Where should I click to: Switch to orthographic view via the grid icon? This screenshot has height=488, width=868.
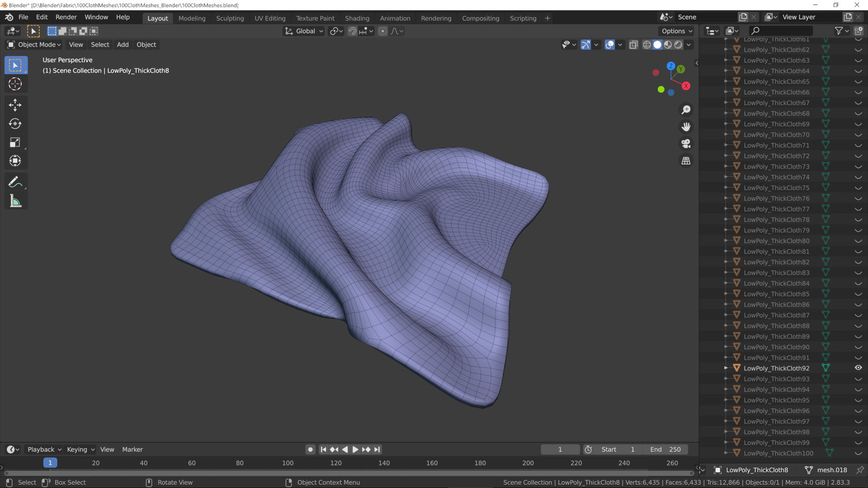click(686, 161)
